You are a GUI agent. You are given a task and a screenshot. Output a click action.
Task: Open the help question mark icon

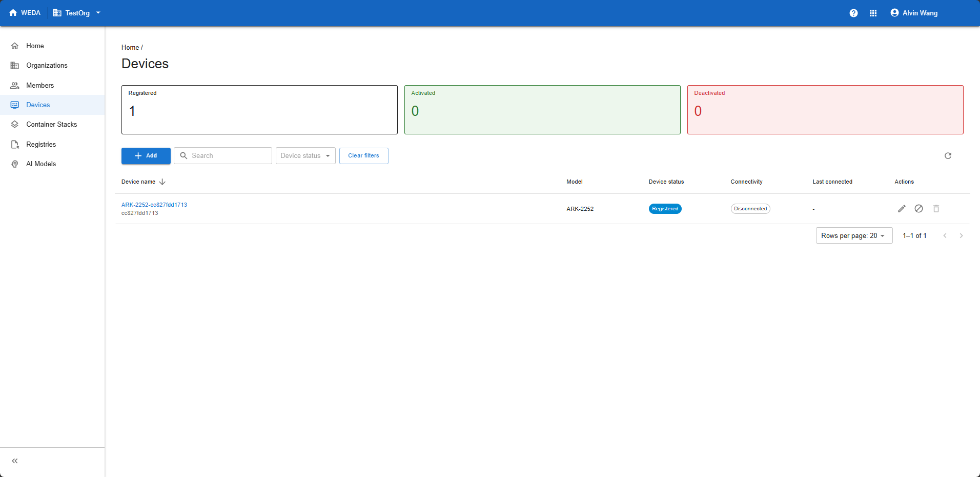pos(853,13)
